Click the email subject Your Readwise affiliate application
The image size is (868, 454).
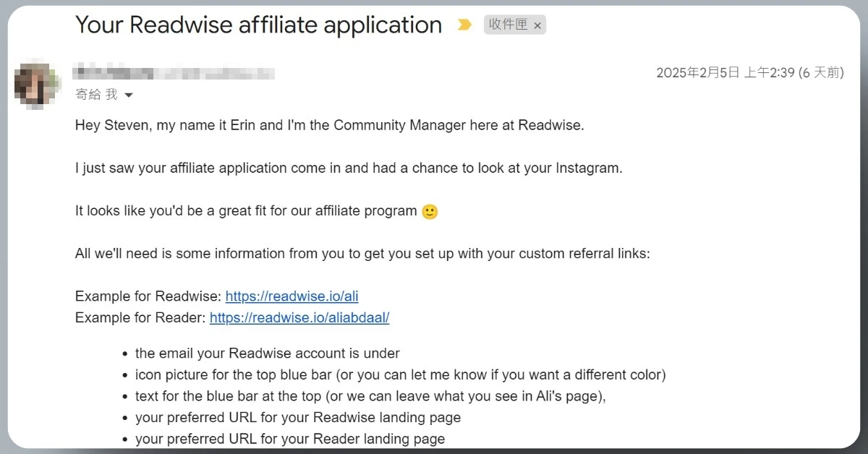click(x=258, y=25)
